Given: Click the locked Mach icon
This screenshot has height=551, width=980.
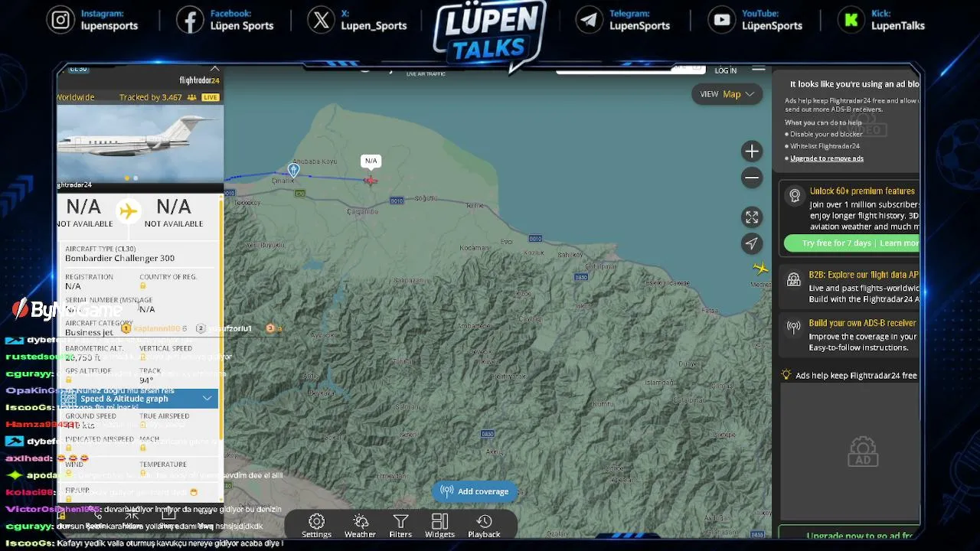Looking at the screenshot, I should 142,448.
